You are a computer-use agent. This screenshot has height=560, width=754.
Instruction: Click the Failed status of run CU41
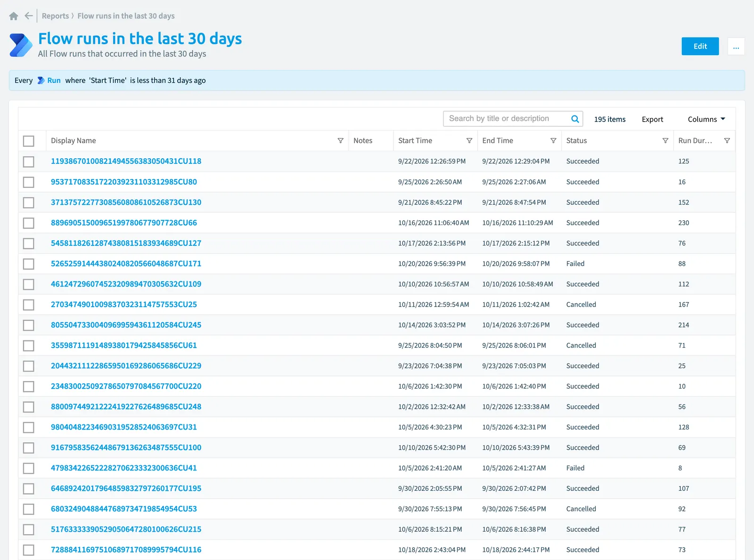[x=575, y=468]
